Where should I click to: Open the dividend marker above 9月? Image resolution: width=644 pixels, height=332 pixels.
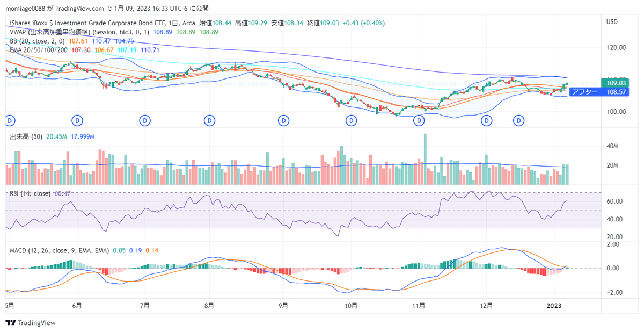[283, 121]
